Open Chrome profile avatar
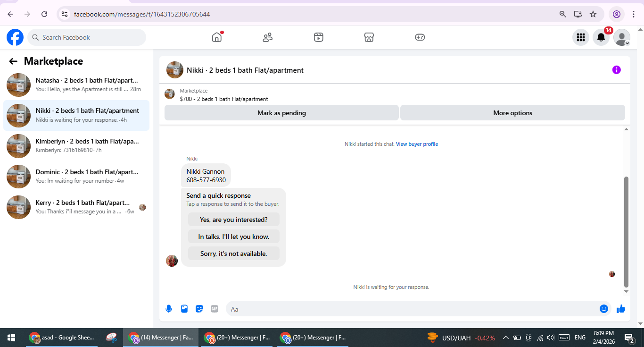The width and height of the screenshot is (644, 347). click(x=617, y=14)
